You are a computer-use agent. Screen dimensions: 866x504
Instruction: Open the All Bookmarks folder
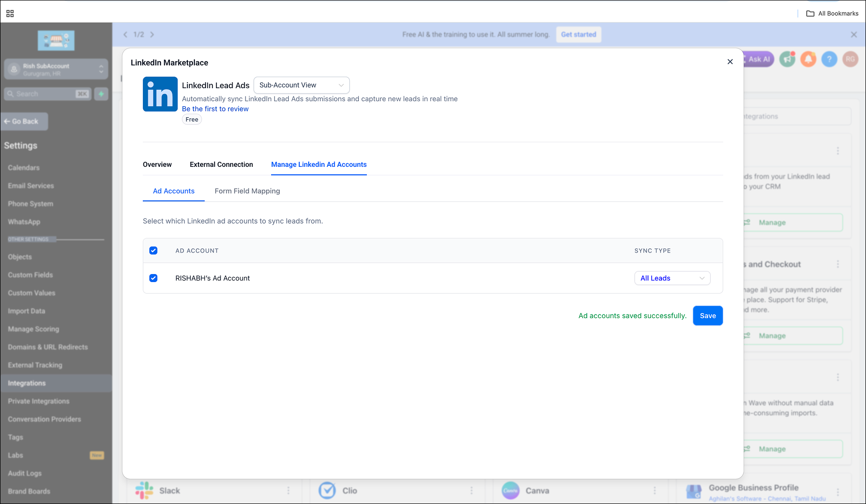click(832, 14)
